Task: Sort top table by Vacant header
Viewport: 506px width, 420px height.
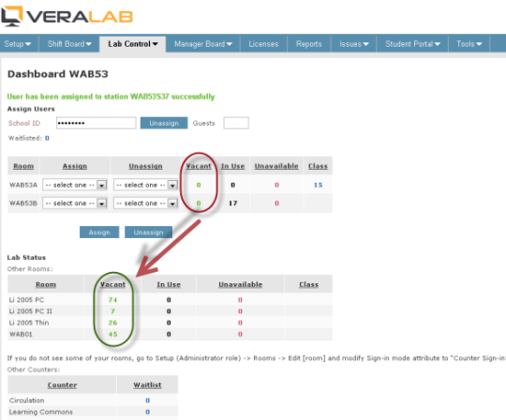Action: [x=199, y=166]
